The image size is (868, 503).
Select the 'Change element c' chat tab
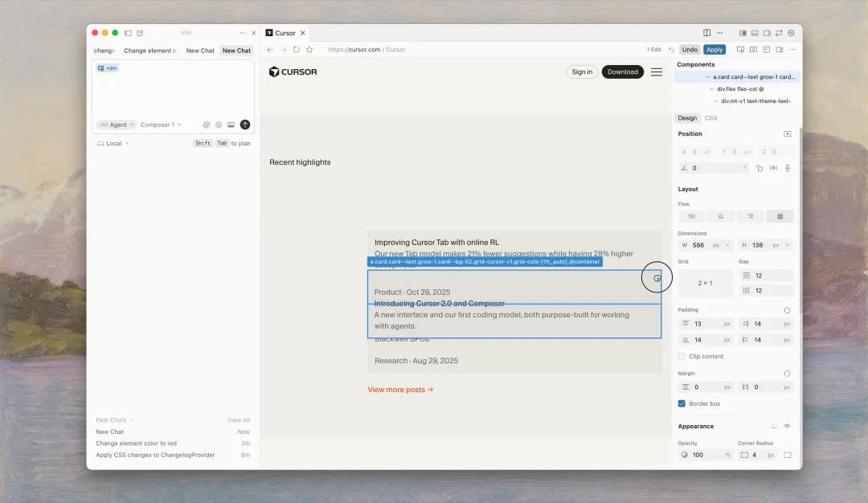point(150,51)
